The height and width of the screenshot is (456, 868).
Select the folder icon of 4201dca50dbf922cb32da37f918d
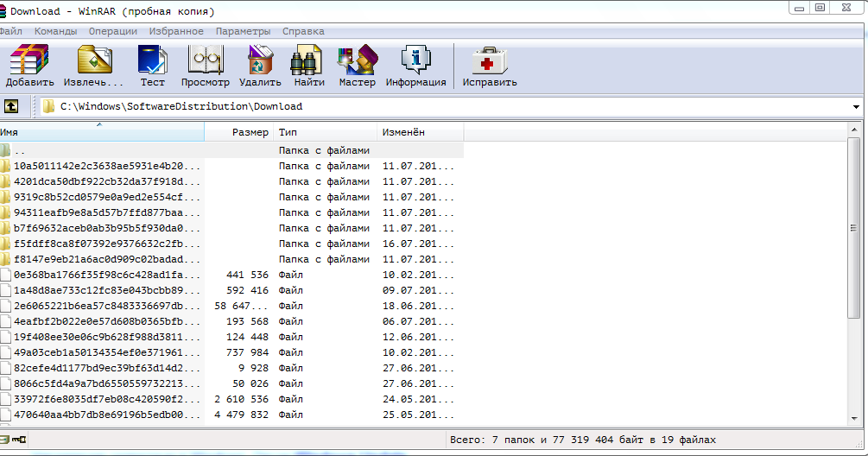coord(5,181)
